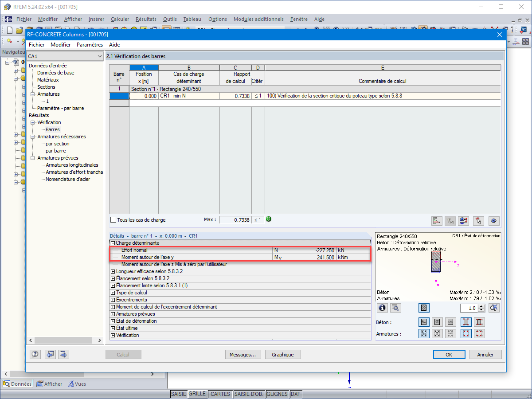Switch to Afficher navigator tab
Screen dimensions: 532x399
[x=49, y=384]
